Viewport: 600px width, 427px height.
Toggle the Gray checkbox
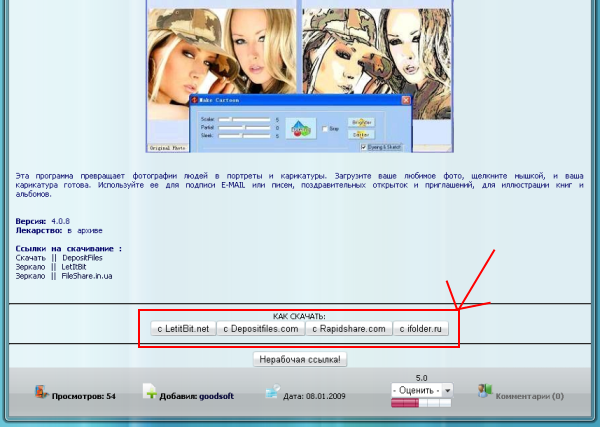click(325, 128)
